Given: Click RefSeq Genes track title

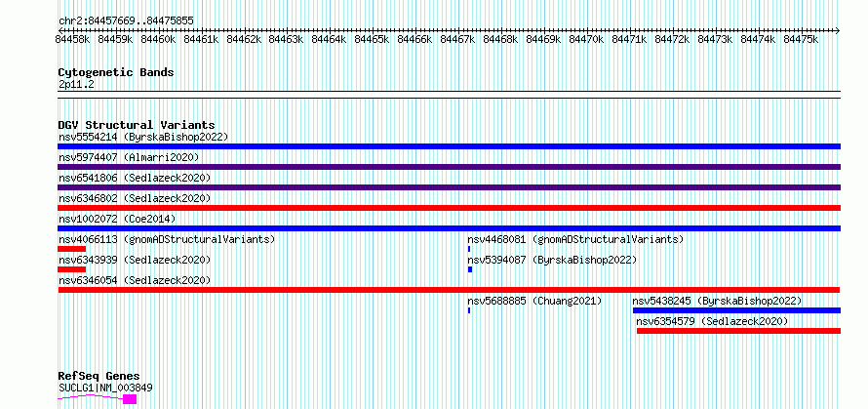Looking at the screenshot, I should (99, 377).
